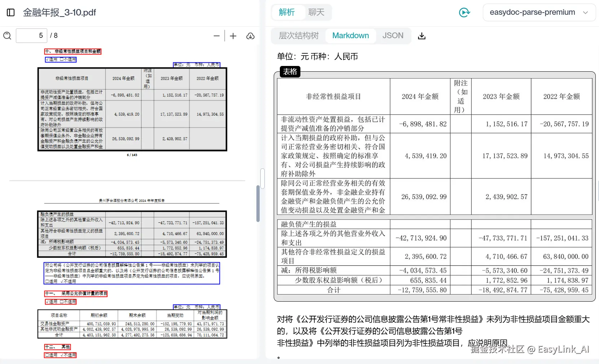Click the 其他非流动金融资产 row in PDF

click(132, 329)
